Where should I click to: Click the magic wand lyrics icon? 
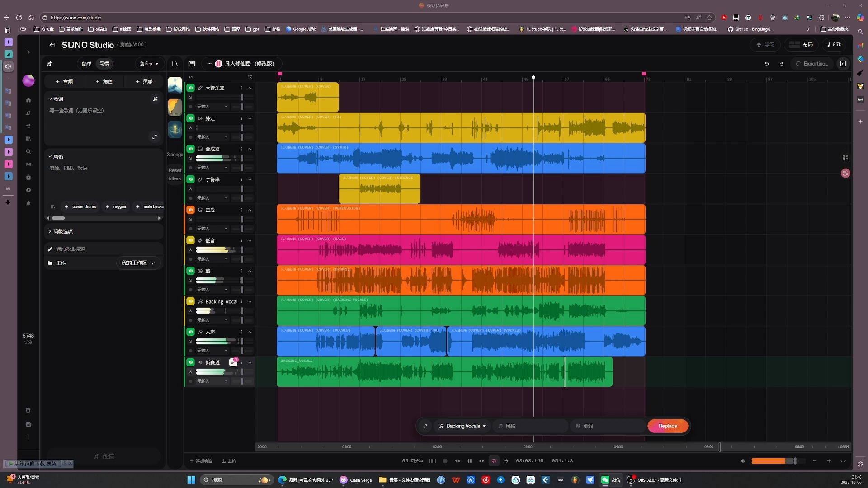(x=155, y=99)
